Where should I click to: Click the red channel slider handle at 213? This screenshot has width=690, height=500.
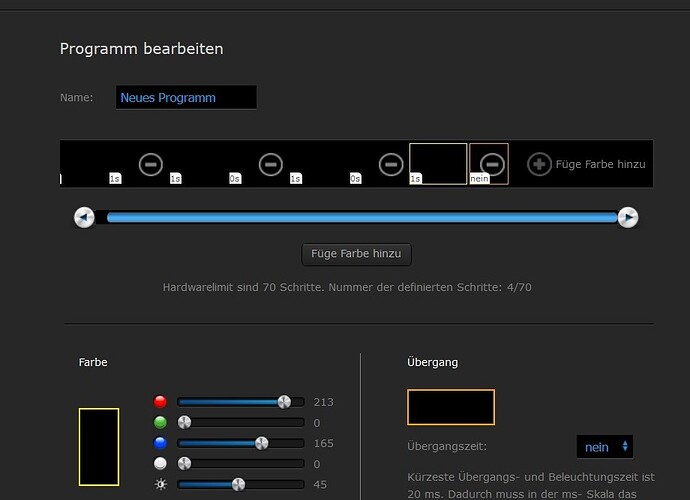point(284,402)
